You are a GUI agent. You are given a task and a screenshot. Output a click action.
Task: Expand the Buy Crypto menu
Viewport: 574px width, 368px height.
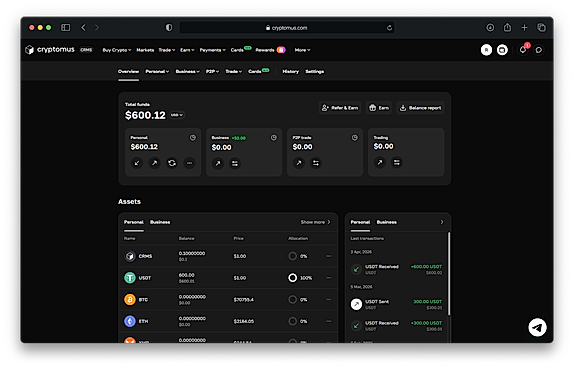click(117, 50)
